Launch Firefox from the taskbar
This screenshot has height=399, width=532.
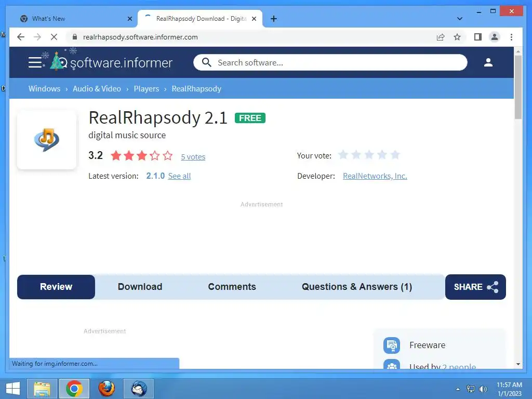click(x=107, y=389)
